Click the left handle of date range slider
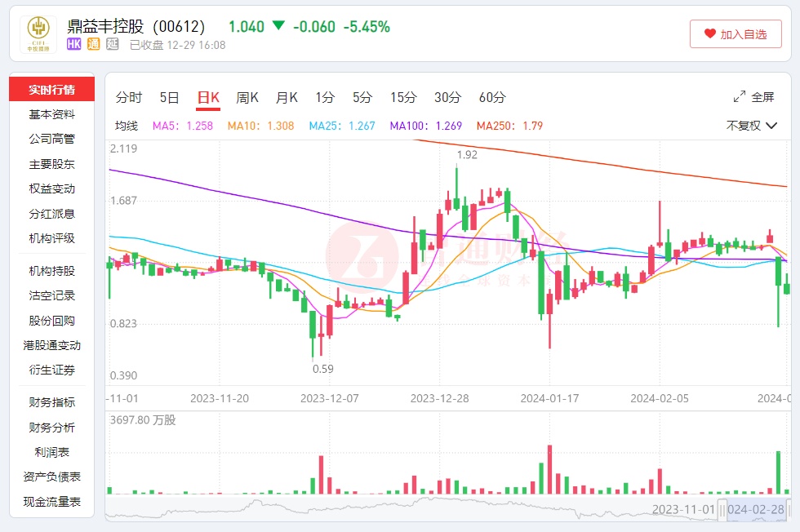The image size is (800, 532). [x=722, y=509]
